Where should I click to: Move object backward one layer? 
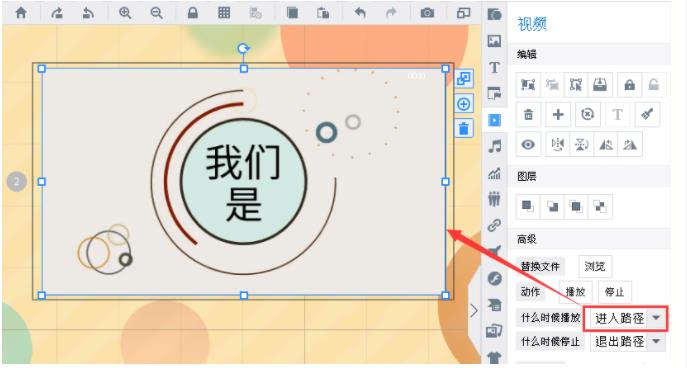click(600, 206)
